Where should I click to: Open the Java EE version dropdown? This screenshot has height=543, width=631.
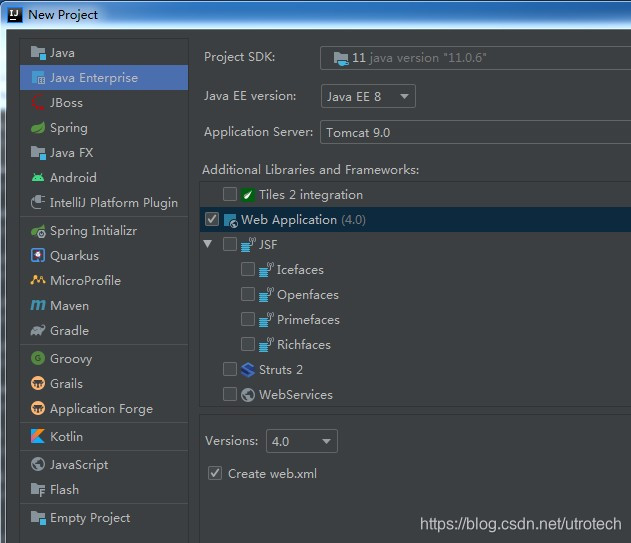(x=368, y=96)
